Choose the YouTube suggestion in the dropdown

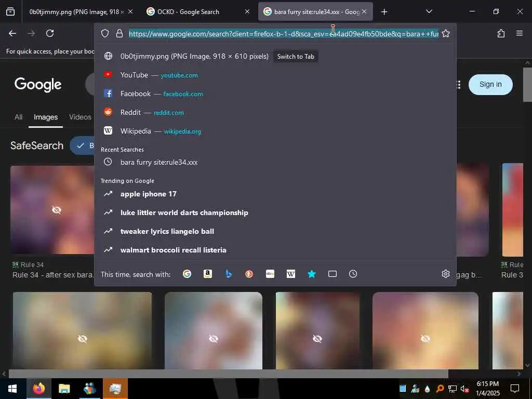(x=275, y=75)
